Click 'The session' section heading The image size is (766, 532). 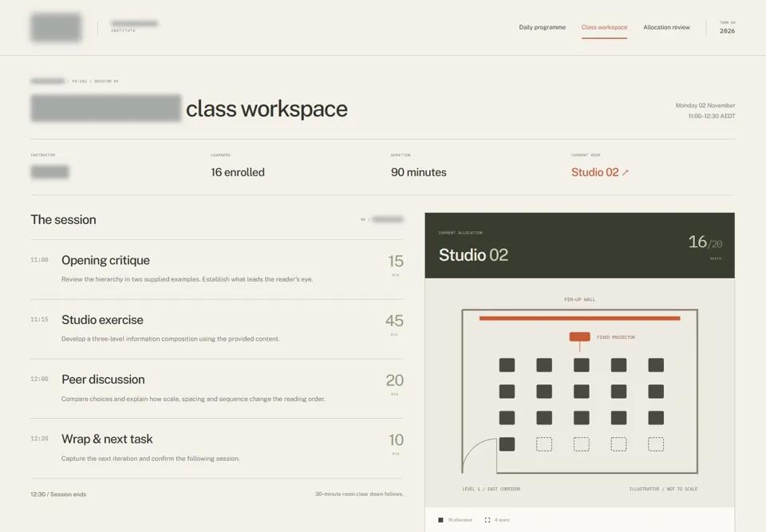(x=64, y=220)
